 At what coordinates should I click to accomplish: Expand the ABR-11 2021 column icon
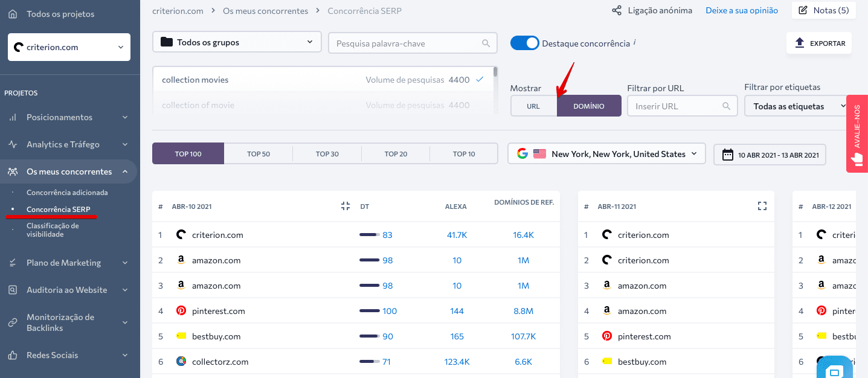(x=762, y=206)
